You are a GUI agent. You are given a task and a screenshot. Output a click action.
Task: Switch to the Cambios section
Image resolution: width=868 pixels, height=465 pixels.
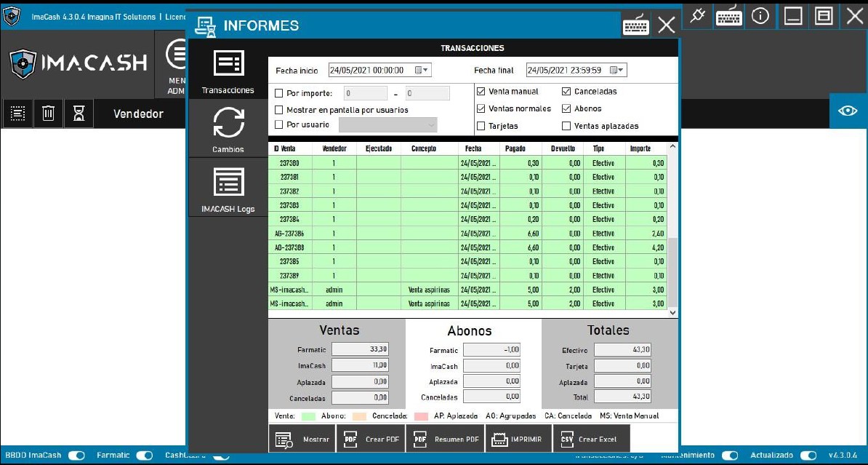228,129
